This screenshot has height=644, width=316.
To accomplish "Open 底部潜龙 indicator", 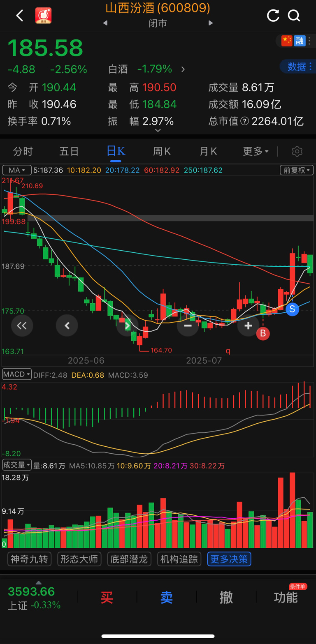I will coord(129,559).
